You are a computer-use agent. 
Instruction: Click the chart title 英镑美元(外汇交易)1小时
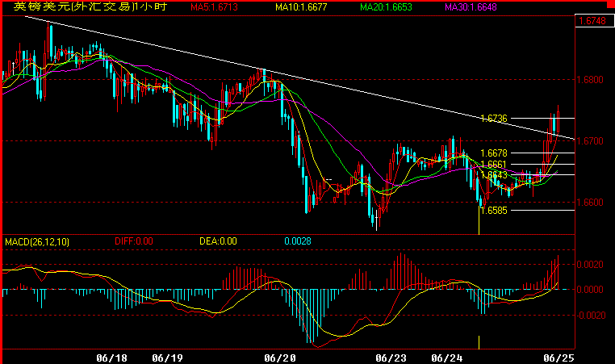point(90,6)
